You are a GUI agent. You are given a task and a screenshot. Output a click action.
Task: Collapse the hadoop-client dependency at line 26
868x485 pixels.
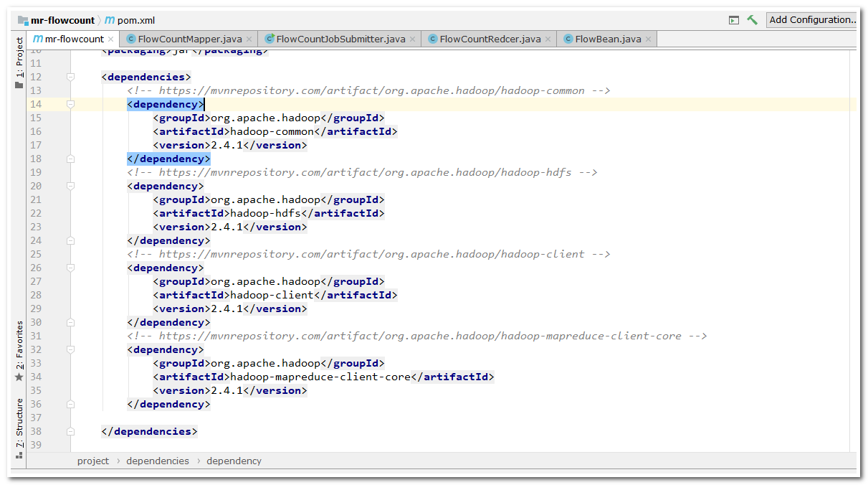coord(70,268)
